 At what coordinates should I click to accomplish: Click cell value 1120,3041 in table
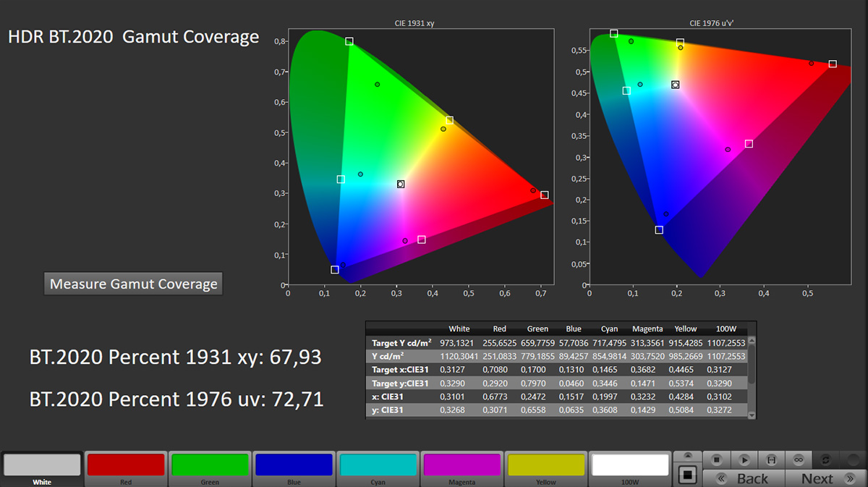pyautogui.click(x=459, y=357)
